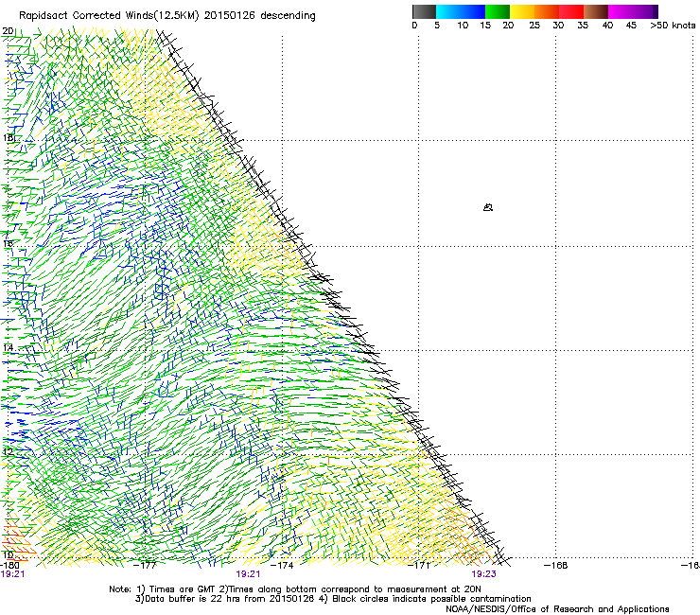Click the '-180' longitude axis label

click(9, 566)
